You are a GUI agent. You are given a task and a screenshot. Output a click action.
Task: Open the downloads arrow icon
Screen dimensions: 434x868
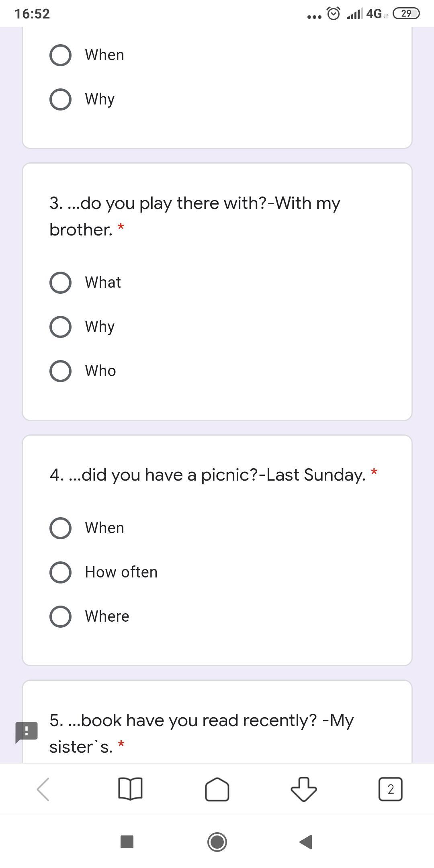pos(303,789)
